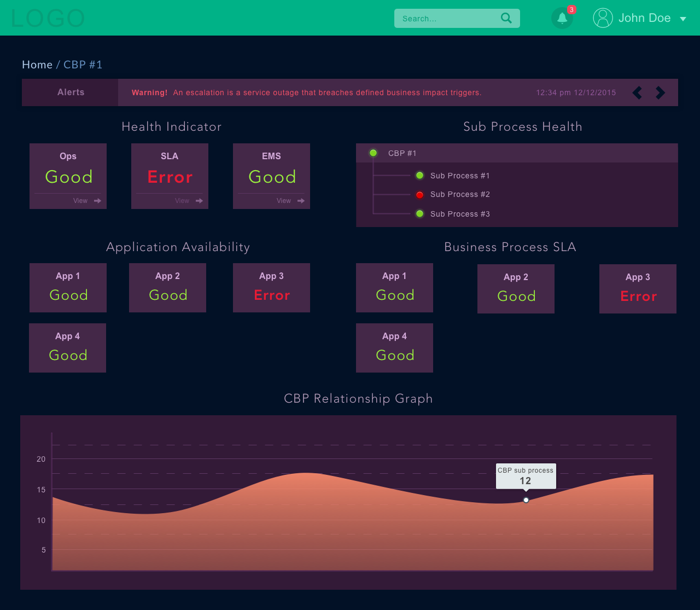
Task: Select Sub Process #2 in the tree
Action: (x=460, y=195)
